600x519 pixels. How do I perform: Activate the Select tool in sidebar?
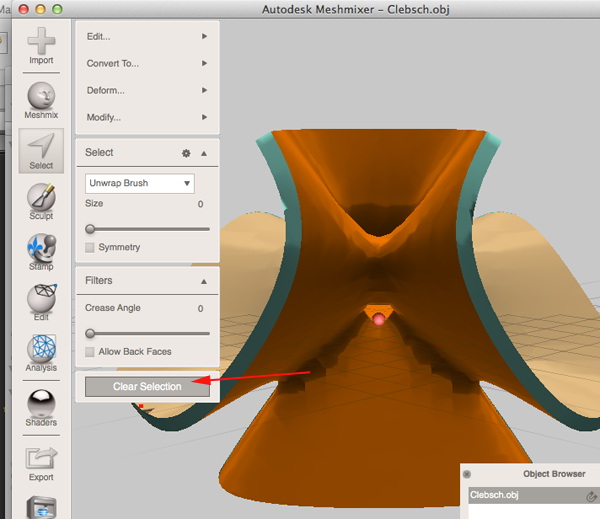pos(41,151)
